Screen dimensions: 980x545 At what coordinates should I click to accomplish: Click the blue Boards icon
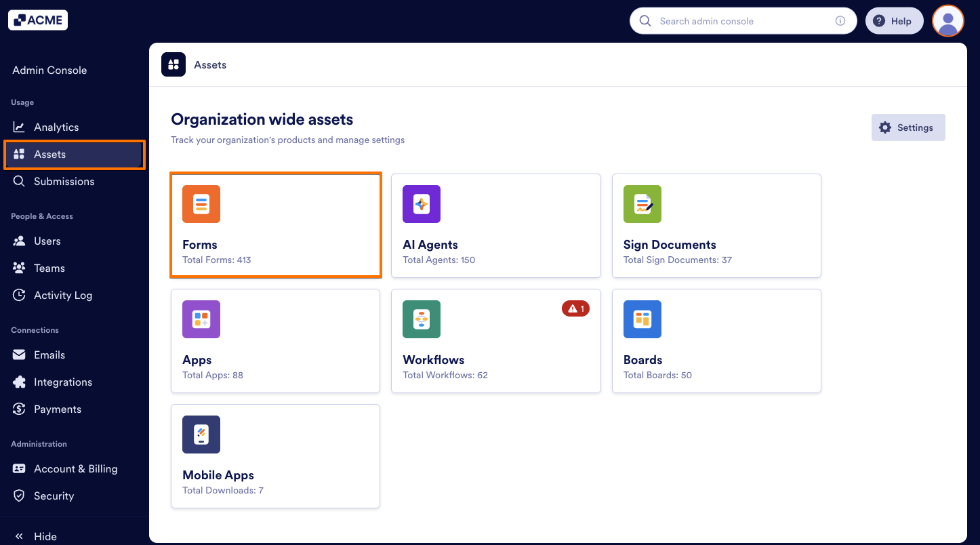point(642,319)
